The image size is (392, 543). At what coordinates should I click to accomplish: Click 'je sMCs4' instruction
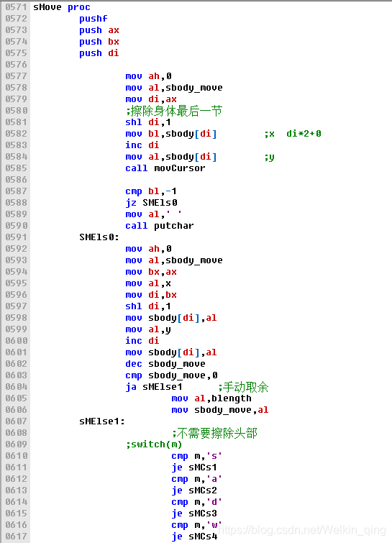click(x=194, y=537)
